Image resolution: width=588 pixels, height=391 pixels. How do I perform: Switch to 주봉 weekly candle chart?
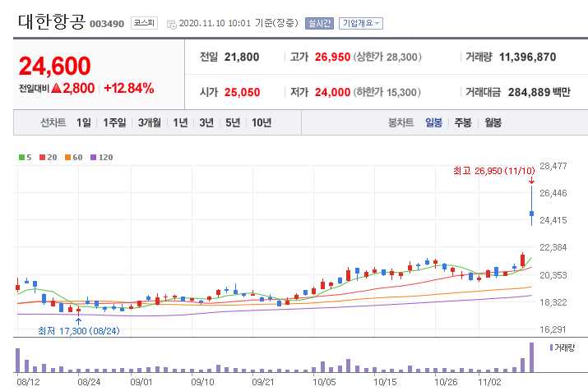click(x=463, y=122)
